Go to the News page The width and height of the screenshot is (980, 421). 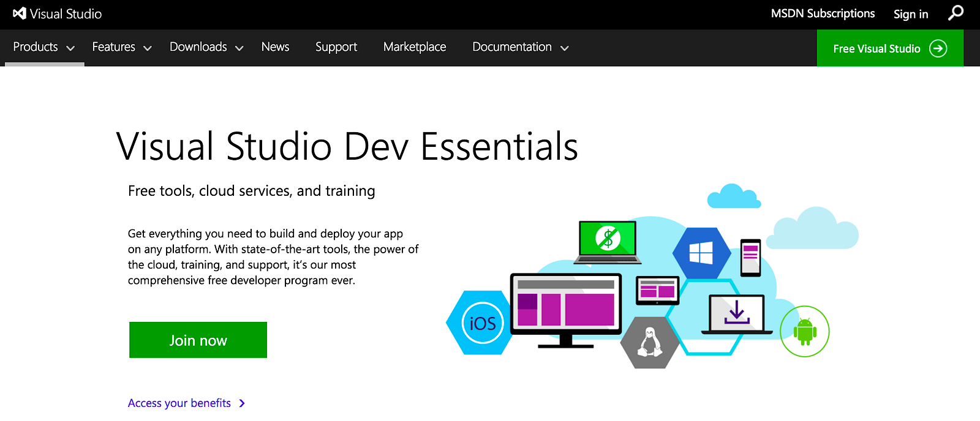[x=275, y=47]
